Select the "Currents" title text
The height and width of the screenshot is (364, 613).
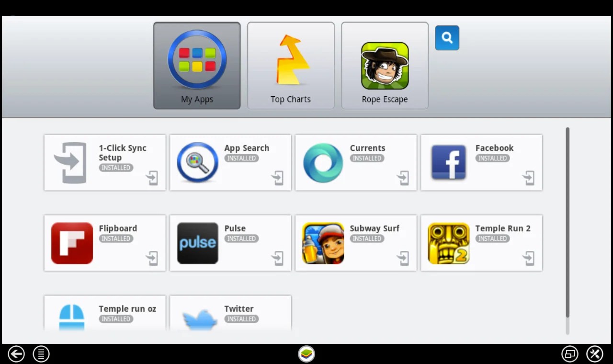(367, 148)
